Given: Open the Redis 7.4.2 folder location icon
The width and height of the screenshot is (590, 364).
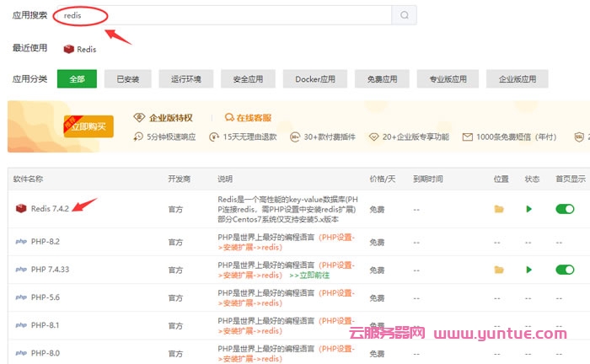Looking at the screenshot, I should point(498,209).
